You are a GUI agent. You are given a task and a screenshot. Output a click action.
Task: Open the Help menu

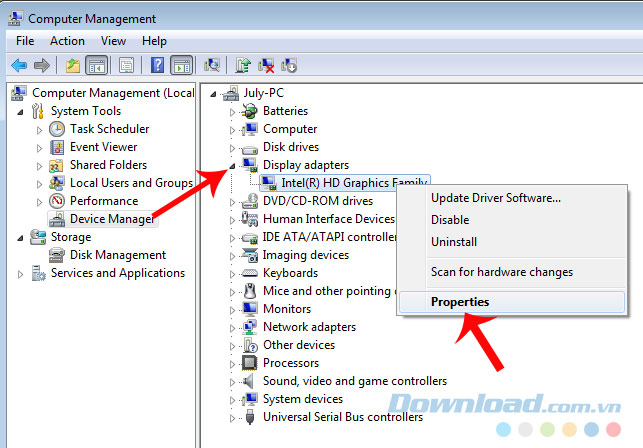pos(154,41)
